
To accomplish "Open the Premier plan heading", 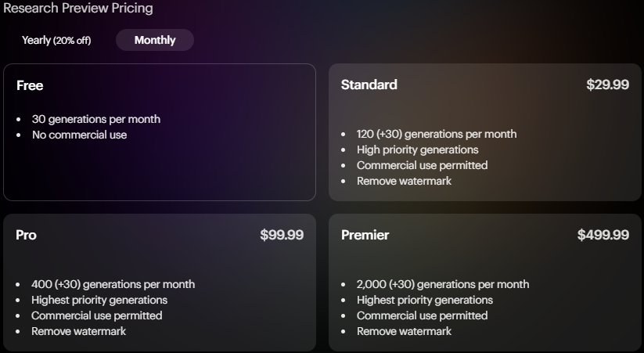I will pyautogui.click(x=365, y=235).
